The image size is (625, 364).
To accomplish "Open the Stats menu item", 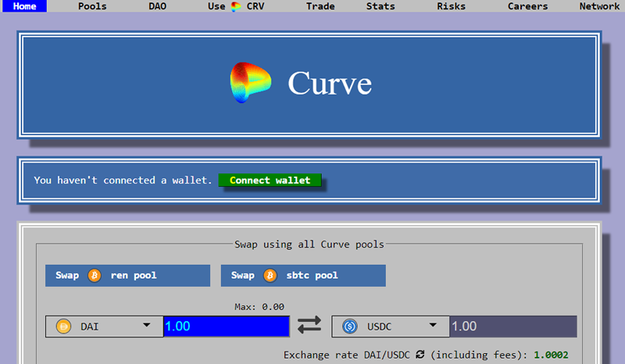I will [380, 6].
